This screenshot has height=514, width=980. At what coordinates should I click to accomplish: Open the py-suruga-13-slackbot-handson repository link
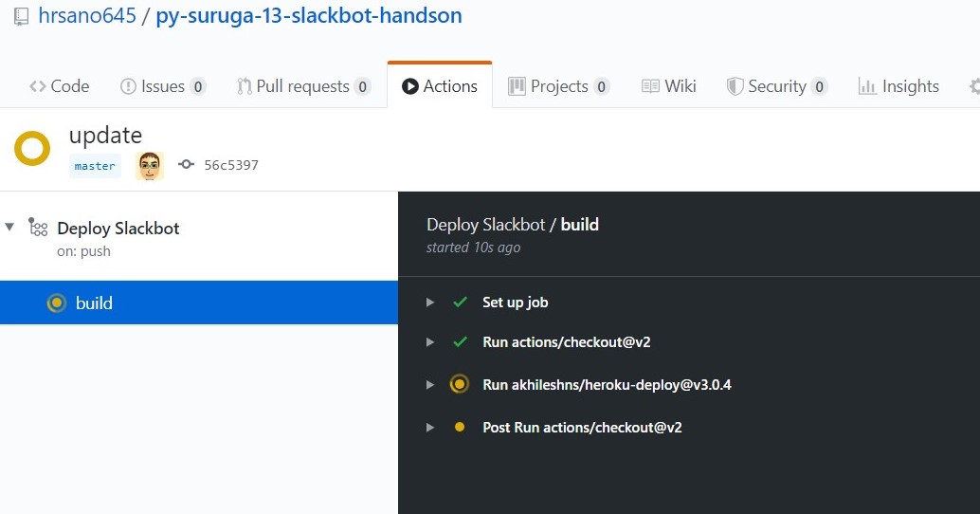(x=309, y=15)
